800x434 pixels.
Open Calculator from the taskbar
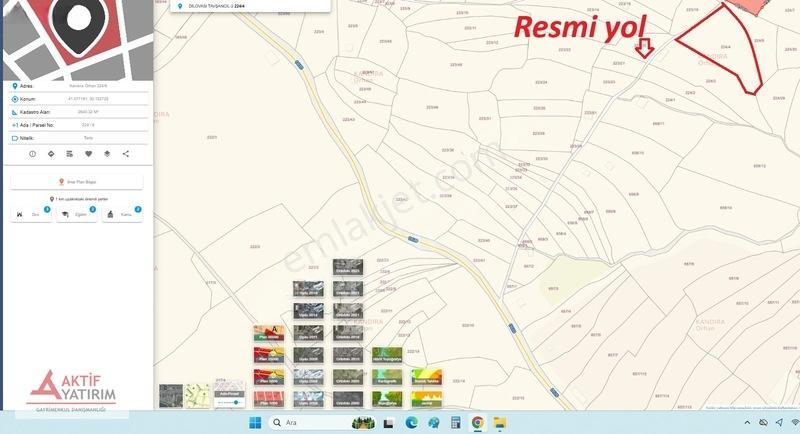point(456,423)
